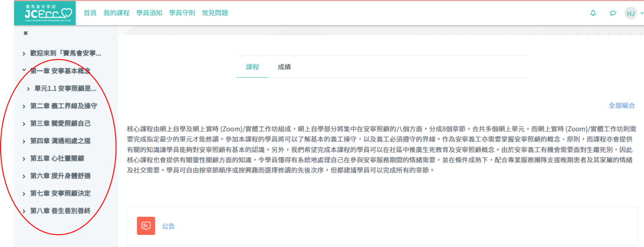
Task: Click the 全部縮合 collapse all link
Action: 622,106
